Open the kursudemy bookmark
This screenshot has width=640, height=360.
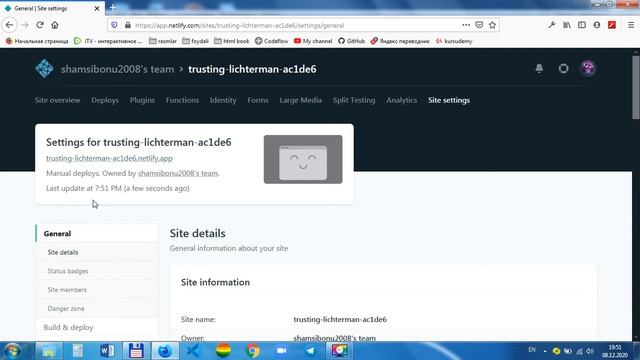coord(454,41)
